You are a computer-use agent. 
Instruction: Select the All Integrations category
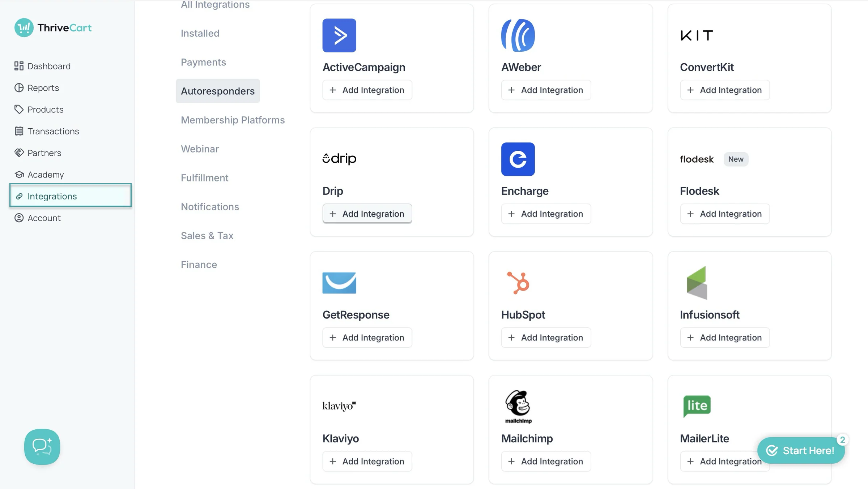coord(215,4)
